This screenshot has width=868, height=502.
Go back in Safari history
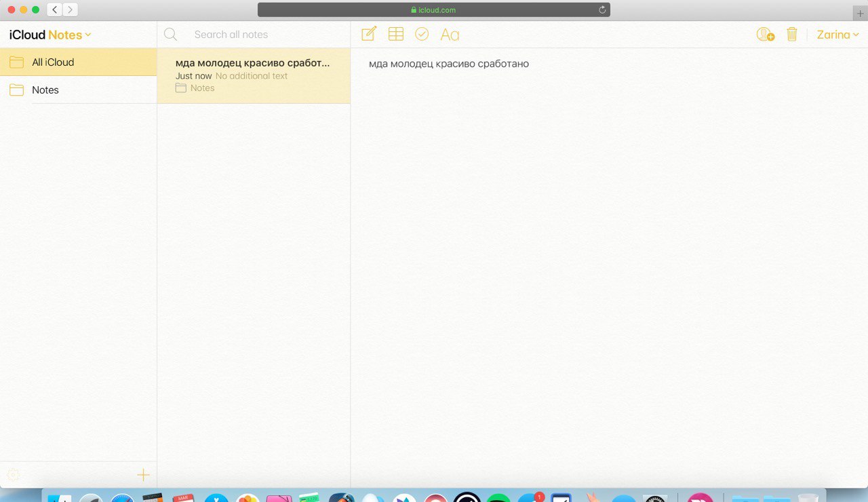click(54, 9)
